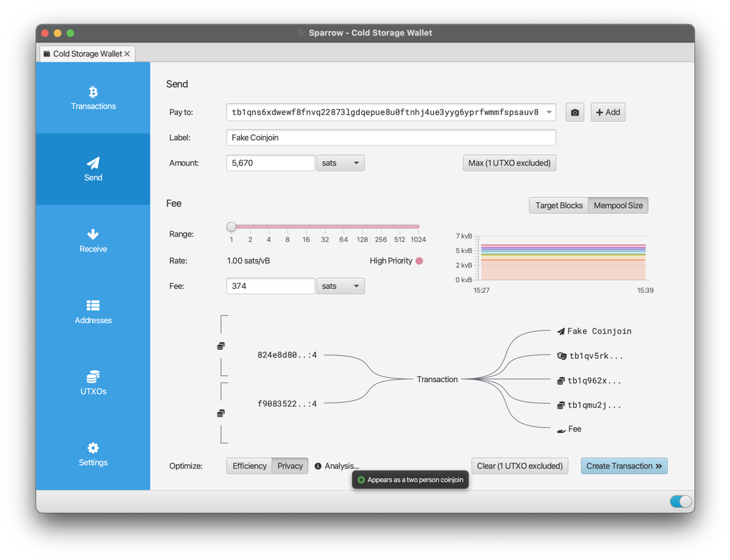Viewport: 730px width, 560px height.
Task: Click the mempool size chart area
Action: [563, 257]
